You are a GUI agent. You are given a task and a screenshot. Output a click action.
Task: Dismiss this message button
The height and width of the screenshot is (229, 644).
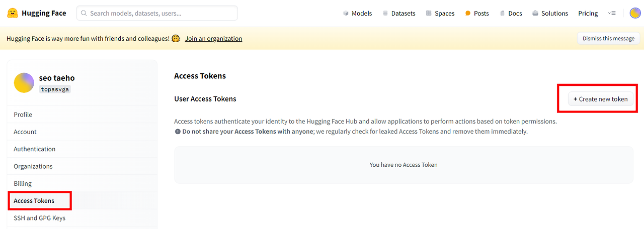[608, 38]
